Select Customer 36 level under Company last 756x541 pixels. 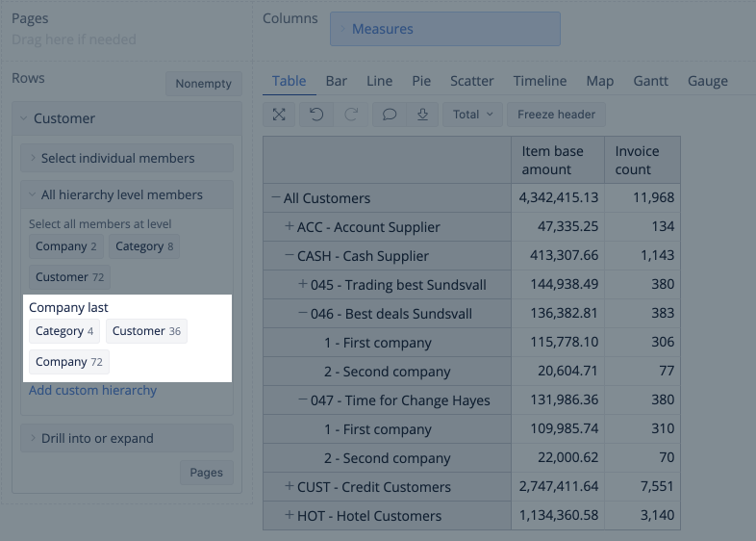pyautogui.click(x=146, y=331)
